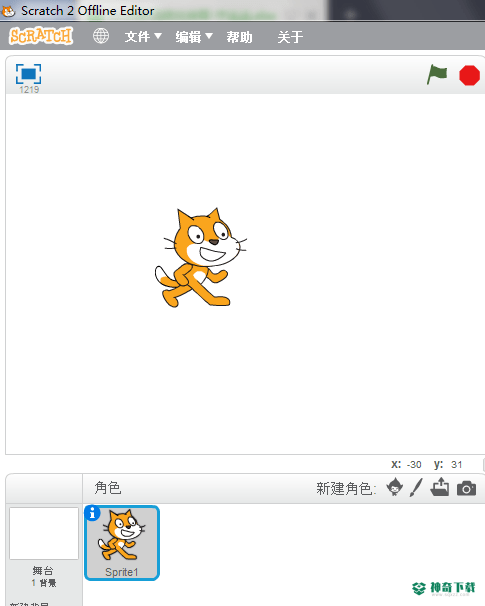Click the 关于 menu item
This screenshot has height=606, width=485.
pyautogui.click(x=290, y=37)
